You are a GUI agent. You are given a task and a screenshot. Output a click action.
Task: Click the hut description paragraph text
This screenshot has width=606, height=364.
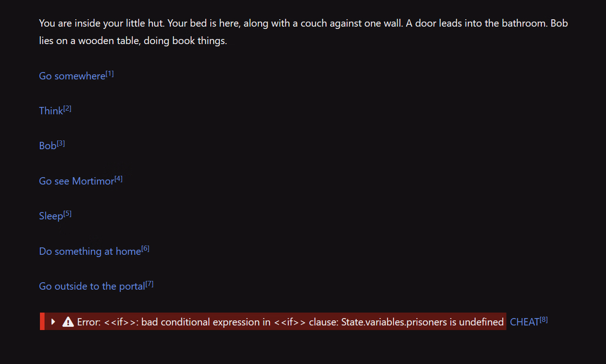point(303,32)
